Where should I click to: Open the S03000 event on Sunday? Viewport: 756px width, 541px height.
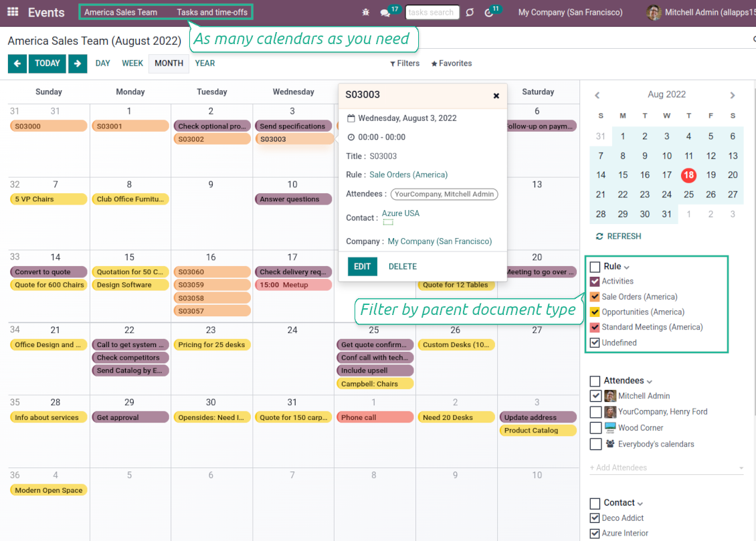pos(48,126)
